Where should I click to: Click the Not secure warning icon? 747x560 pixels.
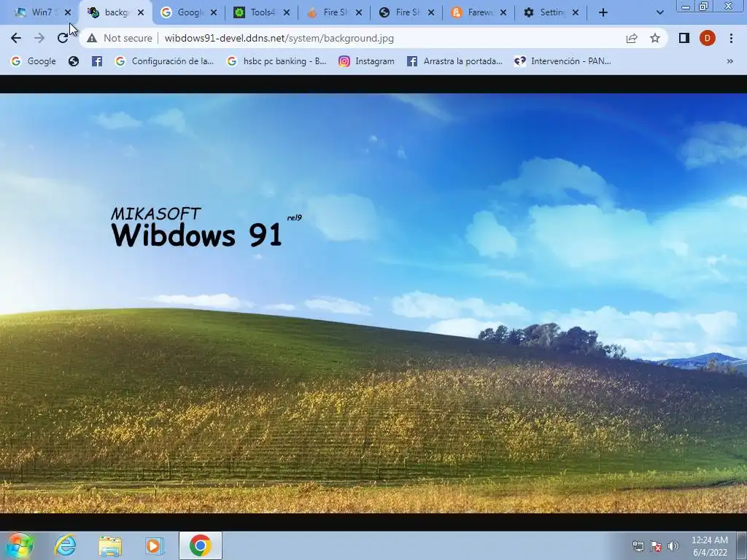pyautogui.click(x=92, y=38)
